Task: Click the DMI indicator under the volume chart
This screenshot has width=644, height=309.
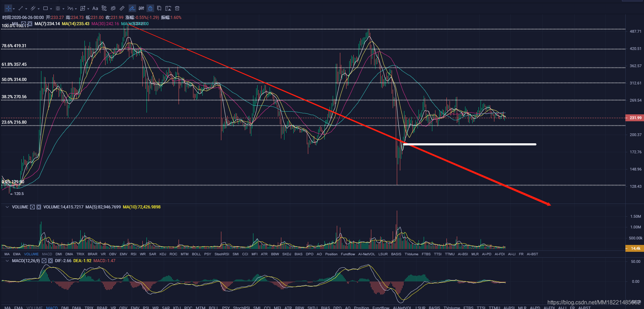Action: tap(59, 254)
